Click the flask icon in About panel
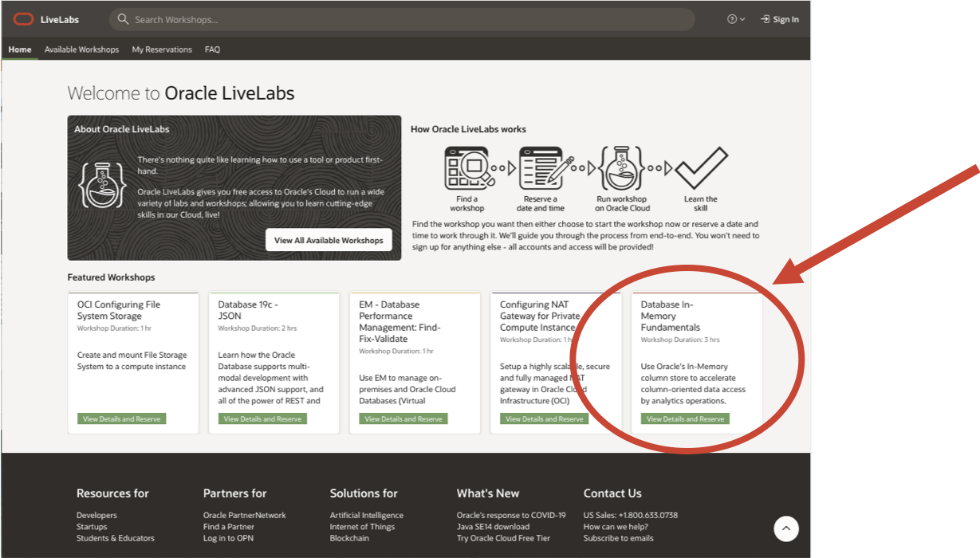The height and width of the screenshot is (558, 980). coord(103,184)
